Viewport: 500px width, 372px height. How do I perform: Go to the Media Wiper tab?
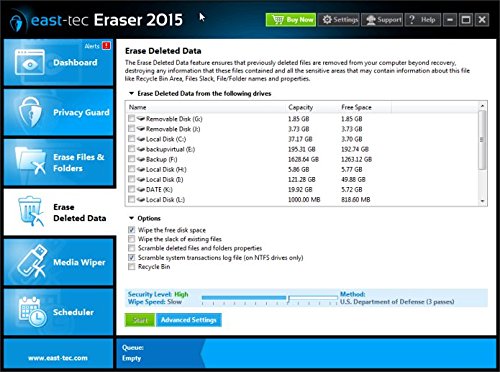(x=58, y=262)
